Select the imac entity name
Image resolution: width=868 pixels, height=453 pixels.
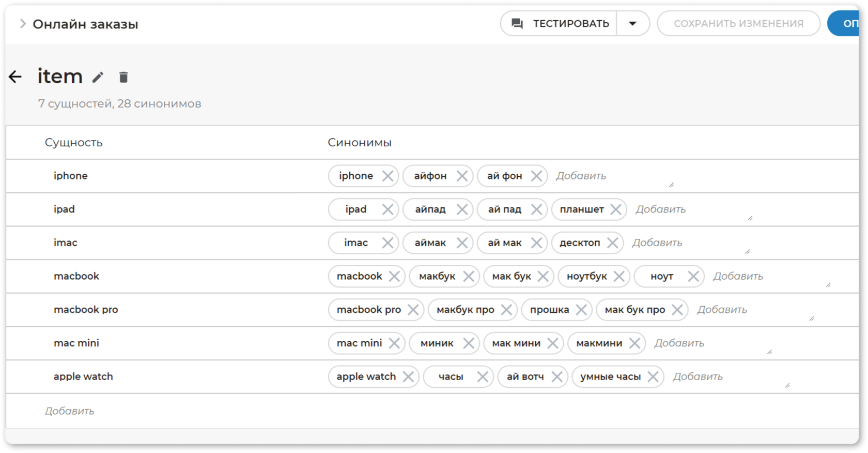pyautogui.click(x=66, y=243)
